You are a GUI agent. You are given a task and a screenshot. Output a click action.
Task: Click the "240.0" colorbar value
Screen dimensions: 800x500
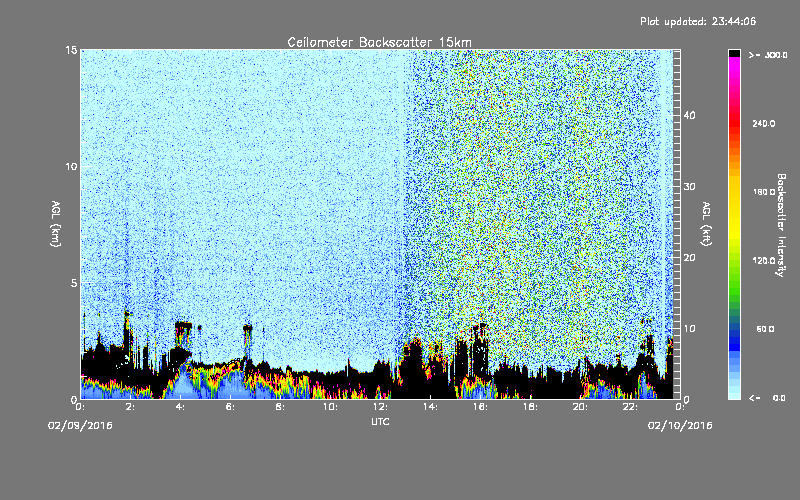coord(764,123)
